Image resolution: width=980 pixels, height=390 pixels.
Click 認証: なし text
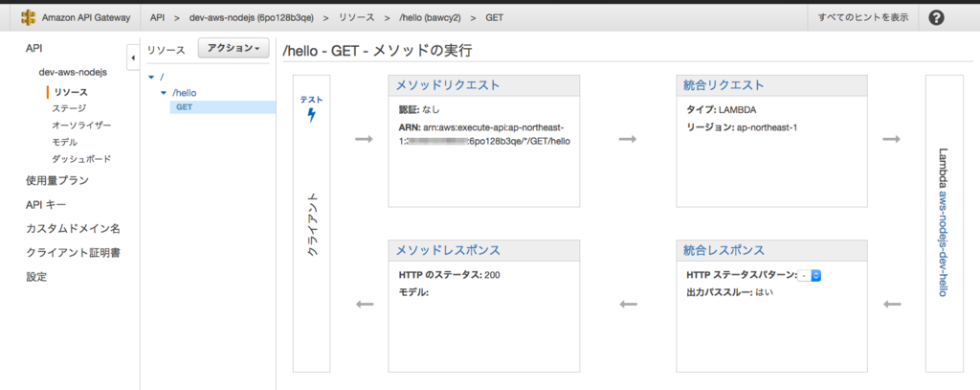tap(419, 109)
